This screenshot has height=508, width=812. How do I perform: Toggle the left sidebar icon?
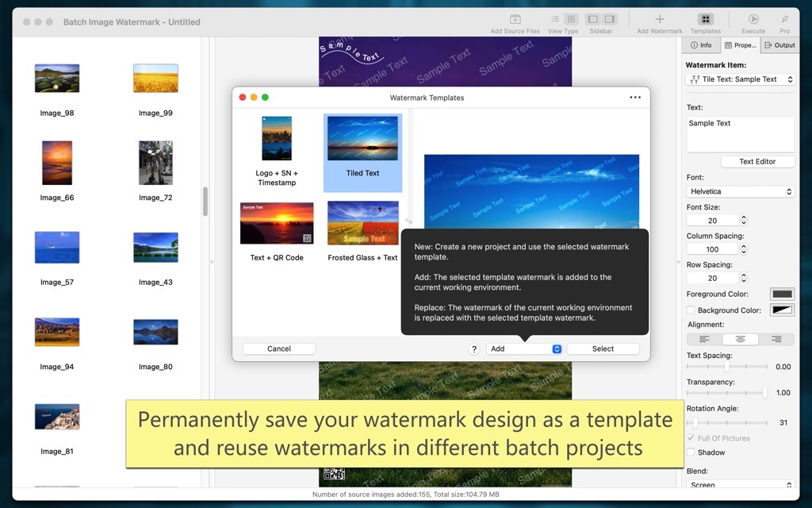click(593, 19)
